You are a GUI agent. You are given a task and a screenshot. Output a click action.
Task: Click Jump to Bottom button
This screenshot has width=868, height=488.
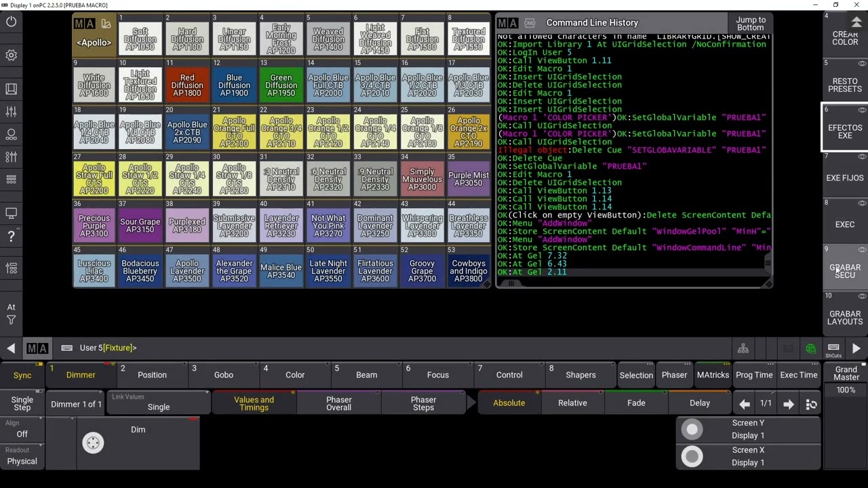(750, 24)
